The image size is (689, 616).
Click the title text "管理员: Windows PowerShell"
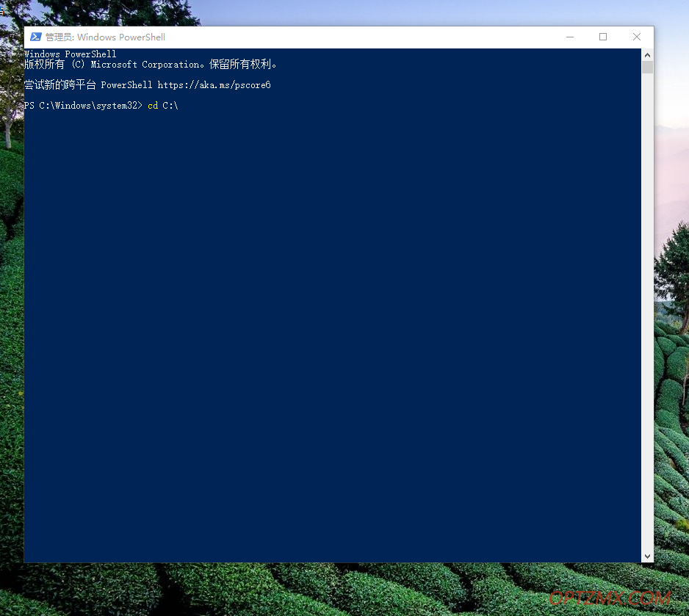(x=106, y=37)
